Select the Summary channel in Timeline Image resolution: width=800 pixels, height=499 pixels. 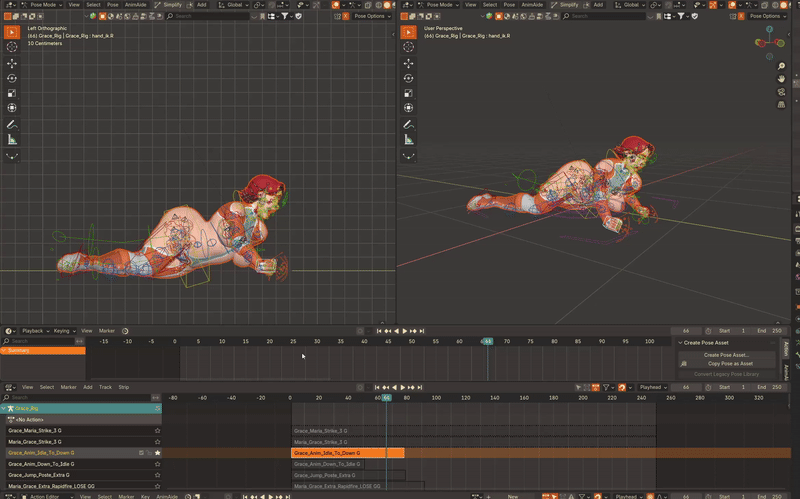tap(43, 351)
